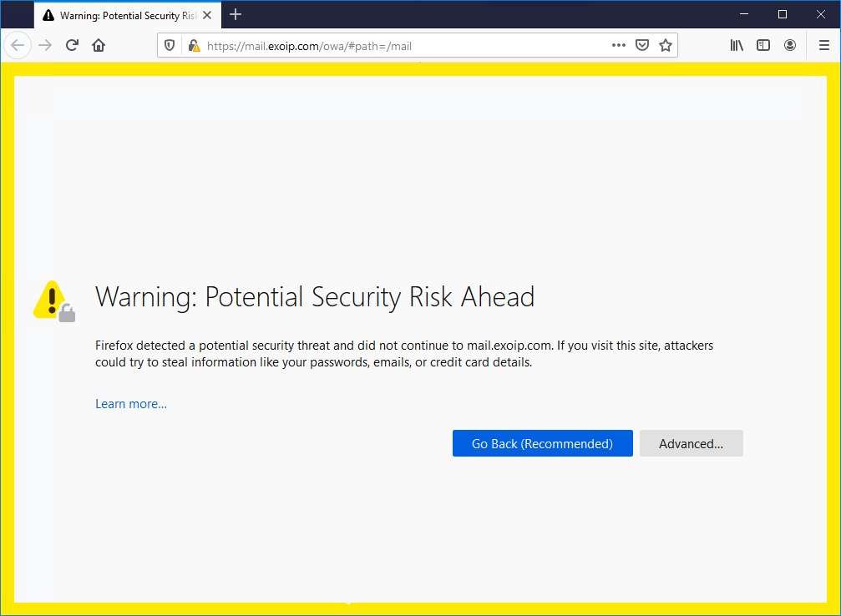Image resolution: width=841 pixels, height=616 pixels.
Task: Select the Warning: Potential Security Risk tab
Action: (128, 15)
